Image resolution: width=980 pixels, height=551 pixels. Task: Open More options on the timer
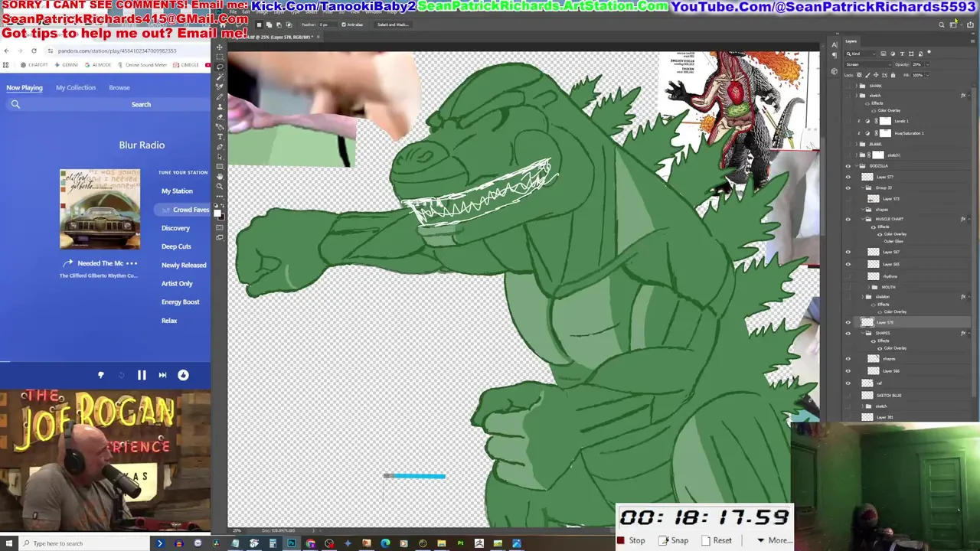(773, 540)
